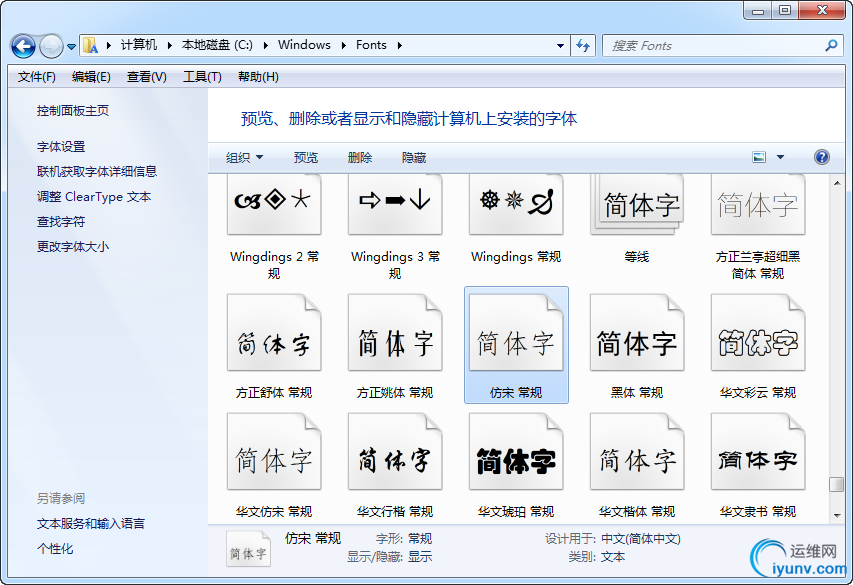853x585 pixels.
Task: Select the 华文楷体 常规 font icon
Action: pyautogui.click(x=637, y=452)
